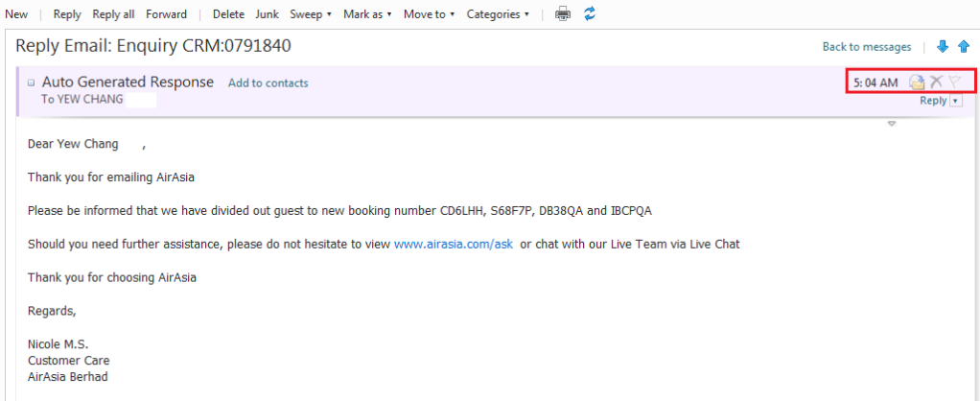Open the Sweep dropdown menu
Image resolution: width=980 pixels, height=401 pixels.
point(311,14)
